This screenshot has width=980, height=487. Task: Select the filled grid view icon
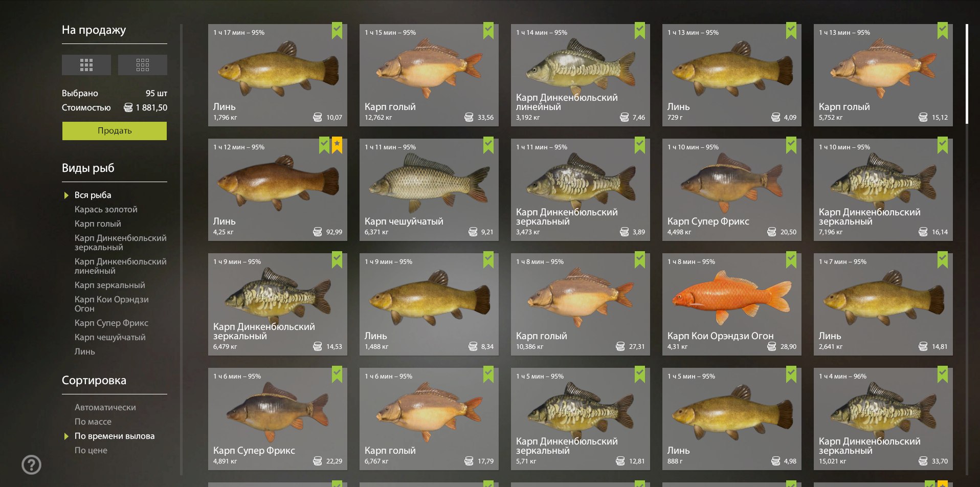86,65
